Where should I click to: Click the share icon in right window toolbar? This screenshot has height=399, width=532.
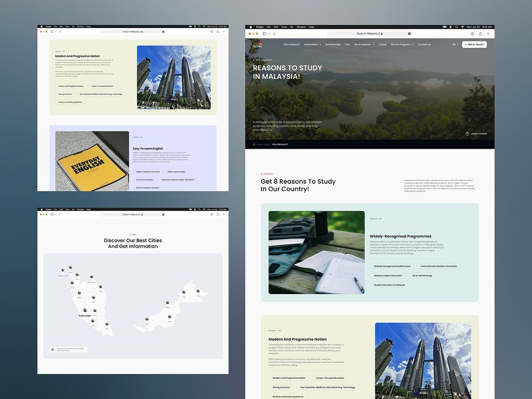coord(480,33)
